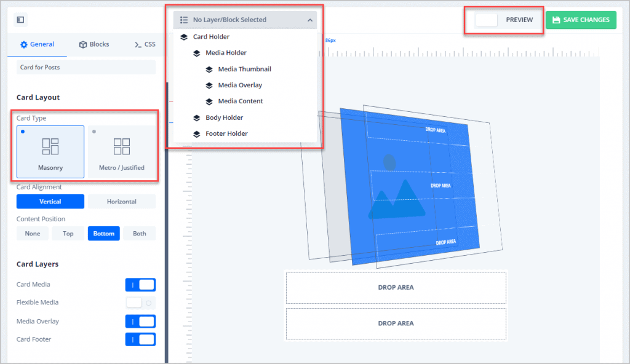Screen dimensions: 630x364
Task: Click the Save Changes button
Action: pos(580,20)
